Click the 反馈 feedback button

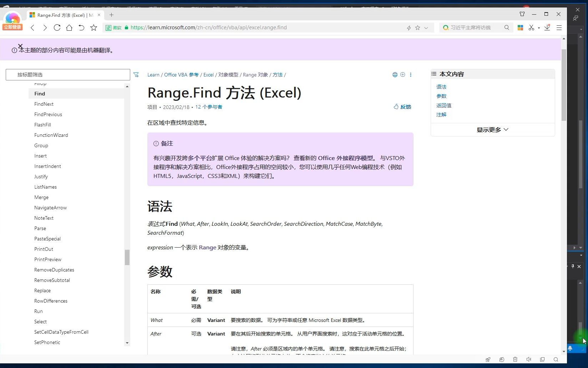pos(402,106)
